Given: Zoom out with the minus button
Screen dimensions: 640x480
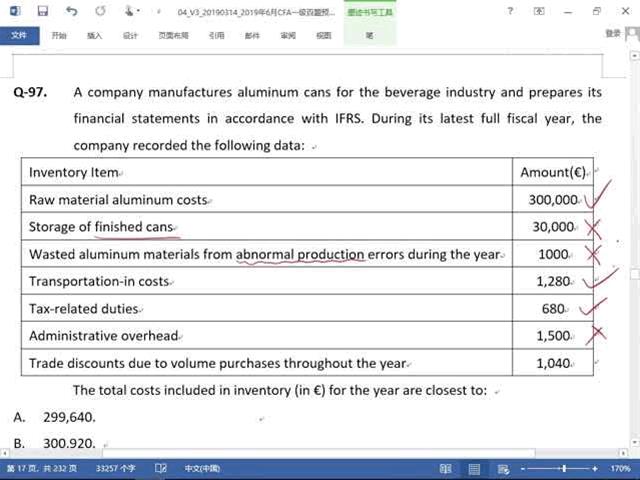Looking at the screenshot, I should (x=523, y=469).
